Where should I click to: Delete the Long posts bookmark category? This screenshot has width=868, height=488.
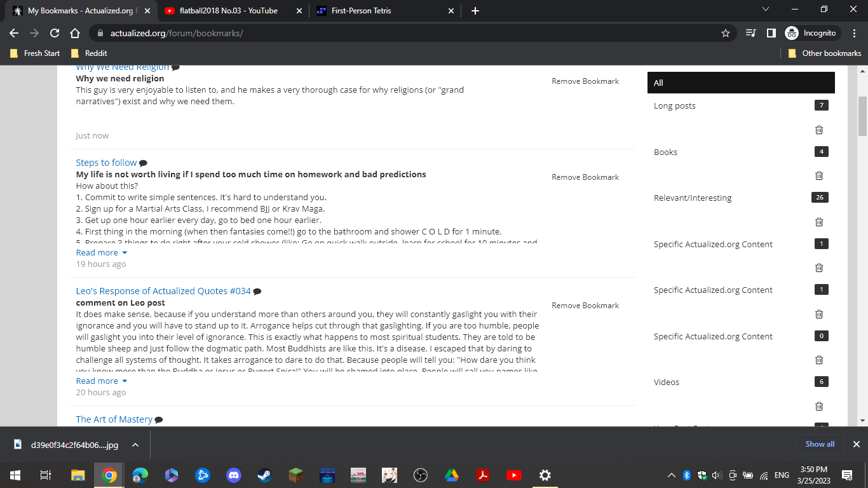click(818, 130)
